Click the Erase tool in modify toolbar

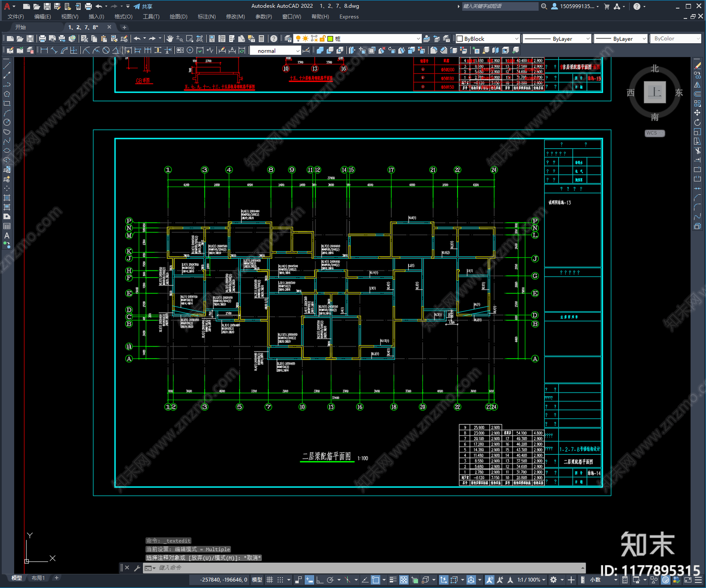coord(697,65)
